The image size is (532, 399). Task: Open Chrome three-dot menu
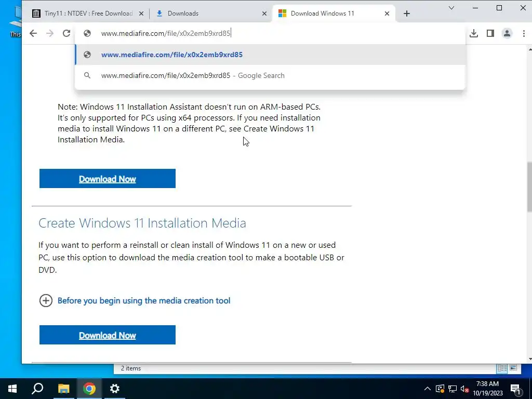[524, 33]
